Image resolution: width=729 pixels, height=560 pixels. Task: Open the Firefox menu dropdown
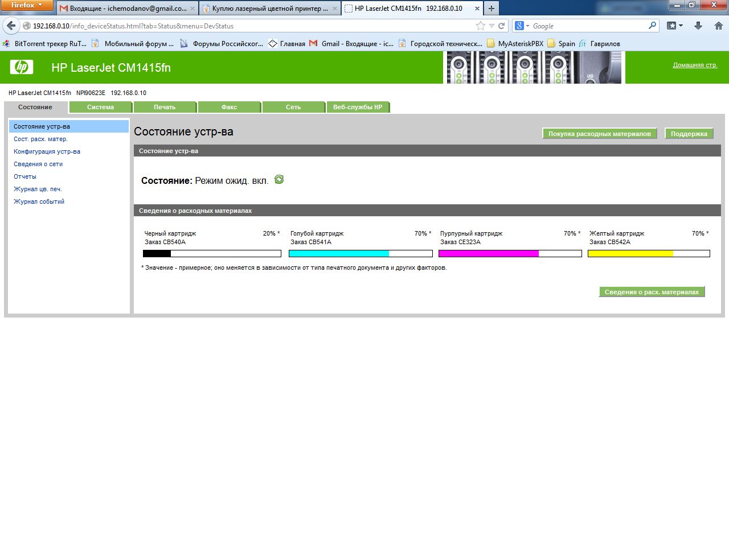coord(27,5)
